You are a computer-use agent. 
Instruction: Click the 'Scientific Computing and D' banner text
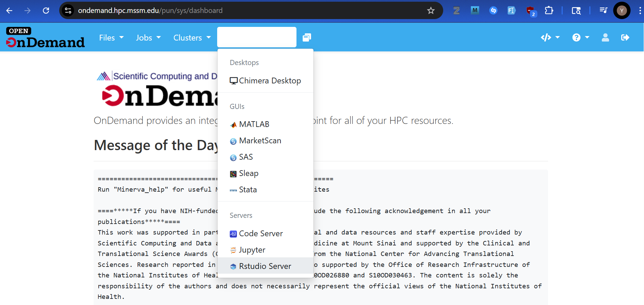(x=165, y=76)
